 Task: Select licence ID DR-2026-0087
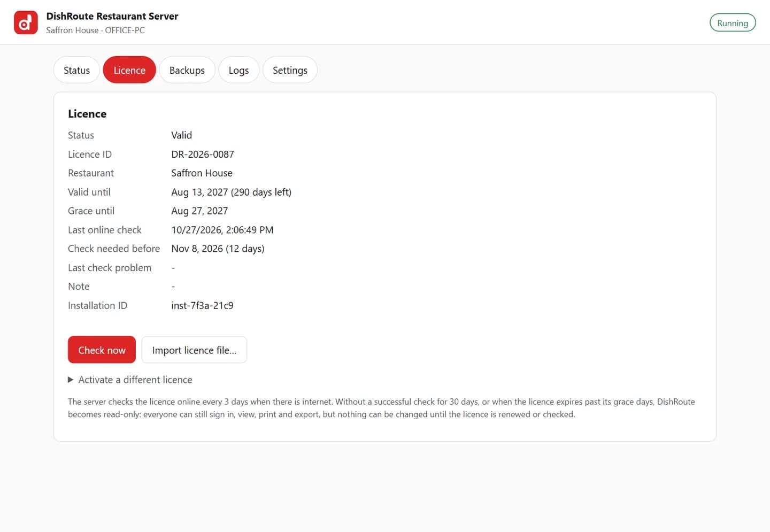(203, 155)
